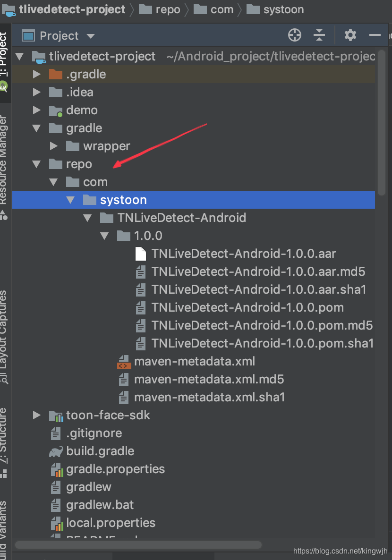This screenshot has width=392, height=560.
Task: Click tlivedetect-project in the breadcrumb bar
Action: click(72, 9)
